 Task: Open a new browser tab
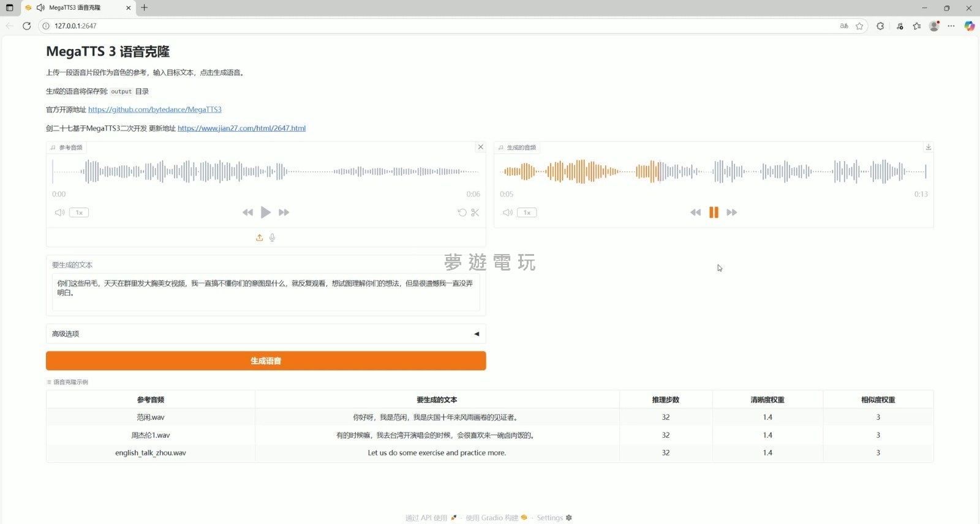pyautogui.click(x=144, y=7)
